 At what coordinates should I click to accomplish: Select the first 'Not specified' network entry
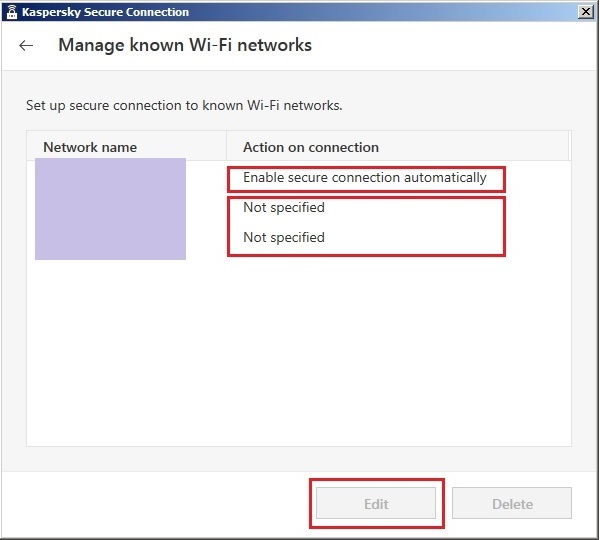tap(284, 208)
